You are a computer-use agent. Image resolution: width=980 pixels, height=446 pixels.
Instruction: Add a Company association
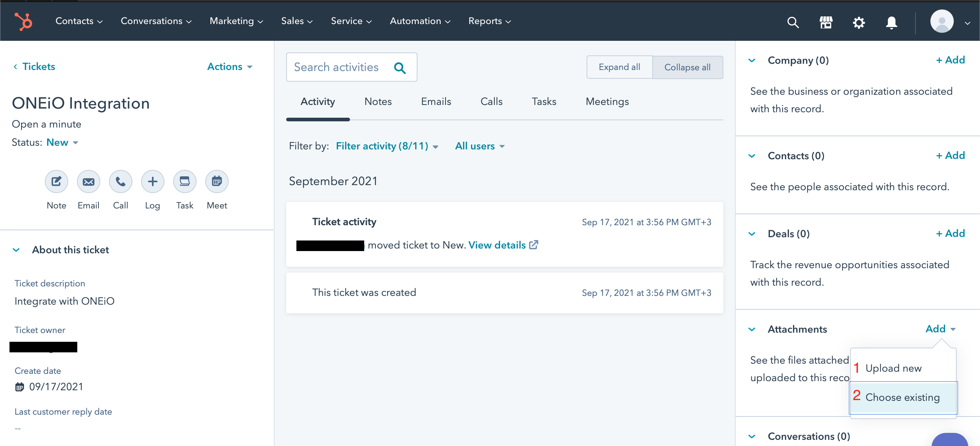950,60
